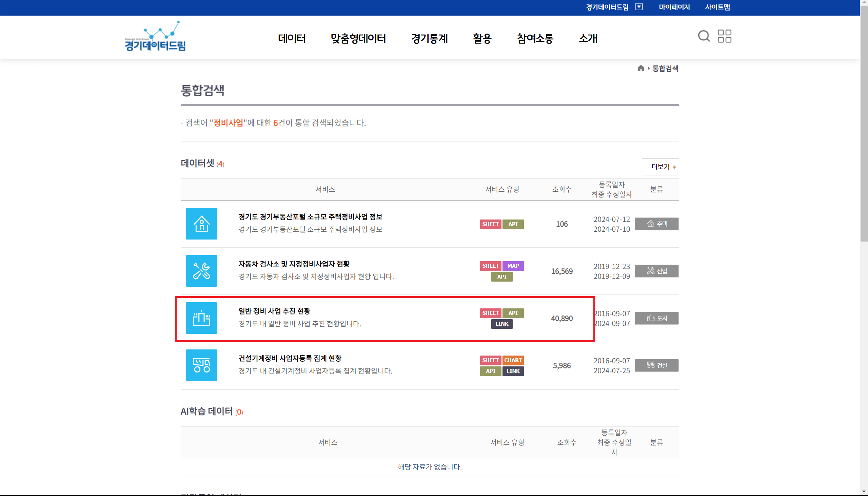Expand 더보기 for more datasets
868x496 pixels.
click(x=660, y=167)
